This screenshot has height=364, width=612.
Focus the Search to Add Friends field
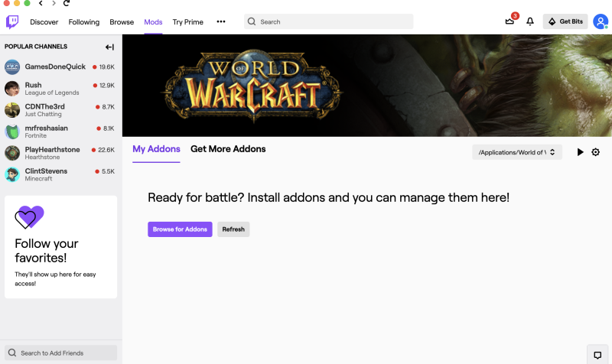point(60,353)
